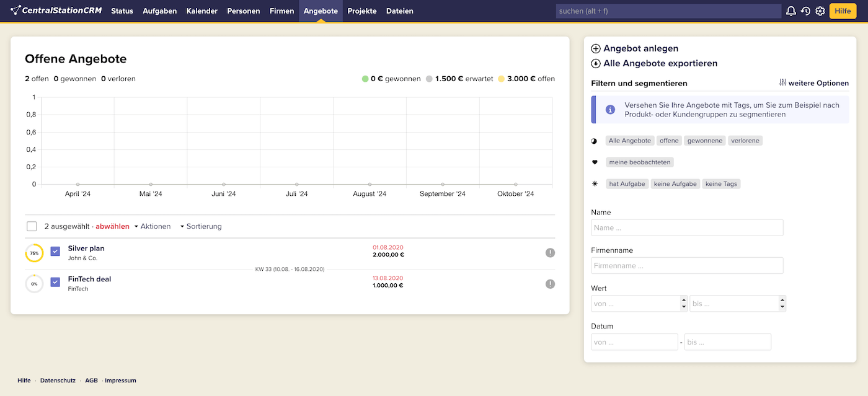The width and height of the screenshot is (868, 396).
Task: Focus the Name filter field
Action: (687, 227)
